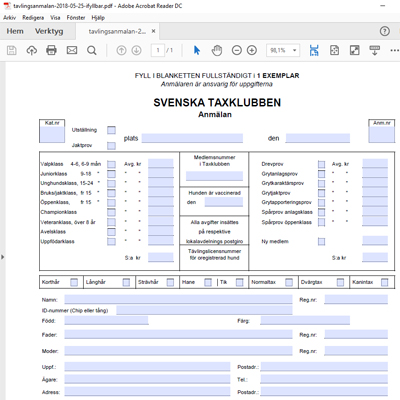Screen dimensions: 400x400
Task: Click the Moder name field
Action: pos(178,351)
